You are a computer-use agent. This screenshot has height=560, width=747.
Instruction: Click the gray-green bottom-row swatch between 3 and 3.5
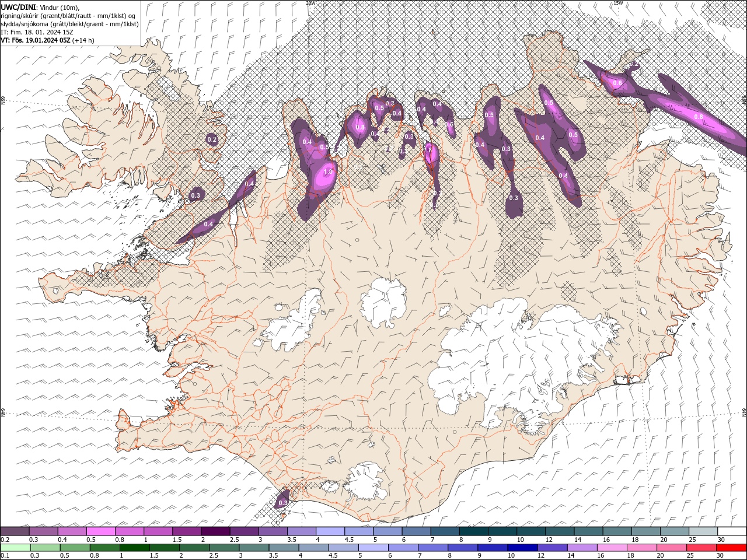tap(254, 548)
